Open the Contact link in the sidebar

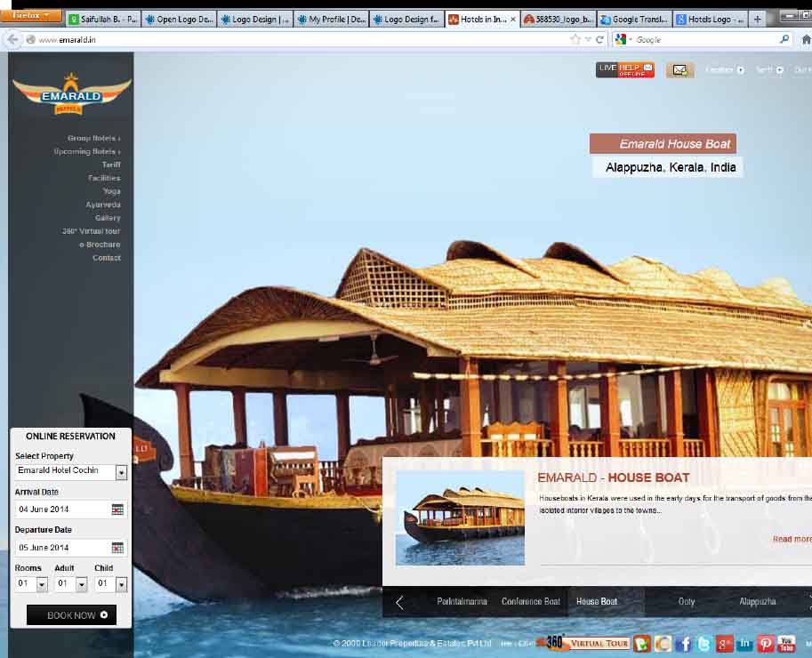coord(107,258)
